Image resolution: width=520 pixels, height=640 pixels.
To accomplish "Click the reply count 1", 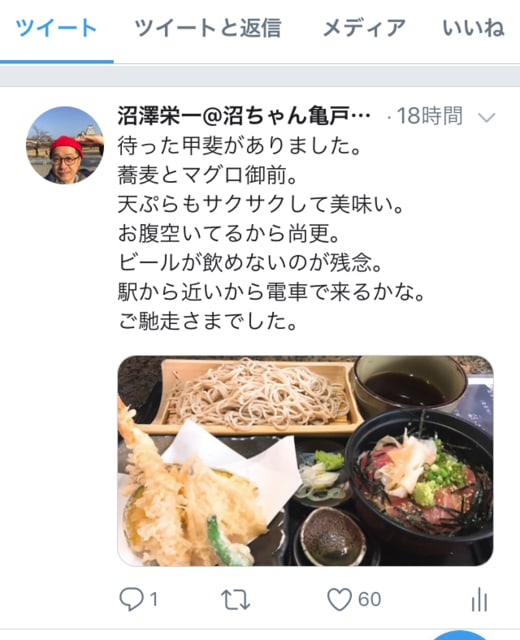I will pos(153,600).
